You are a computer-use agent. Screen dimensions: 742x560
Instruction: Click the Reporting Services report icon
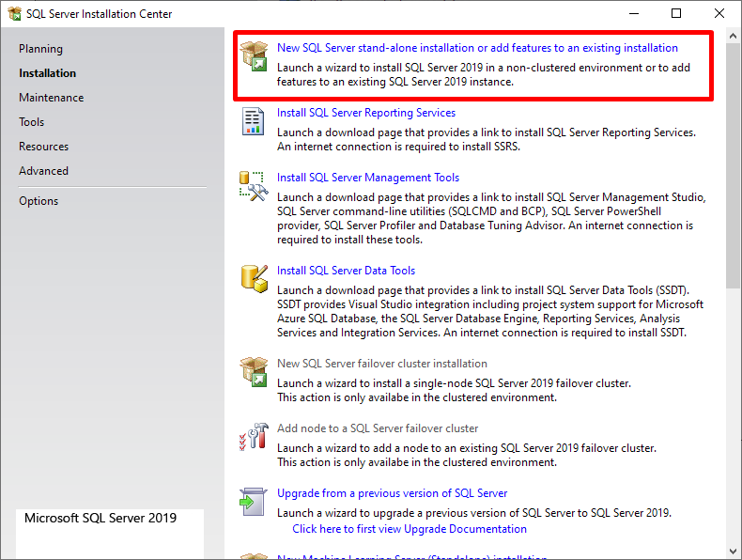(x=254, y=122)
